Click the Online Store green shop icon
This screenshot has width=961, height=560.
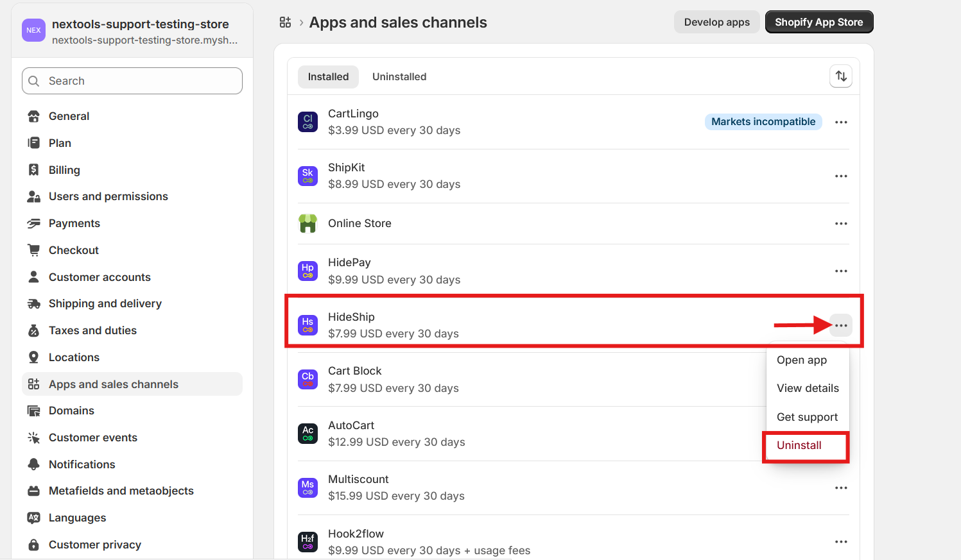point(308,223)
